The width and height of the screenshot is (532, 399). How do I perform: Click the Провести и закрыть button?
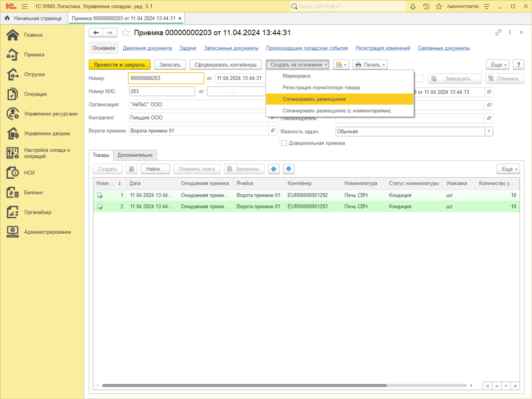tap(119, 65)
